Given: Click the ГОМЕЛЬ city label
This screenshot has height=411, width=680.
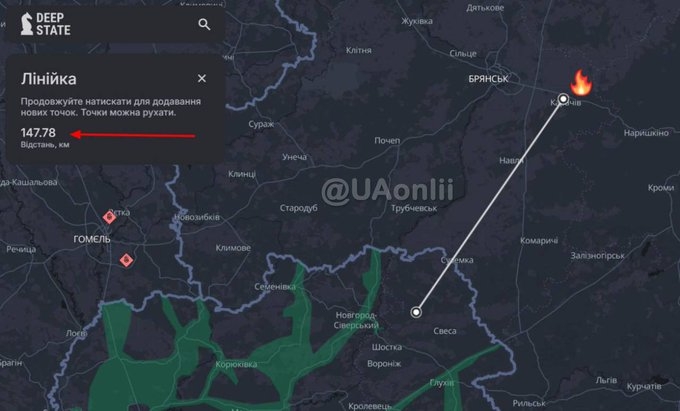Looking at the screenshot, I should 92,239.
